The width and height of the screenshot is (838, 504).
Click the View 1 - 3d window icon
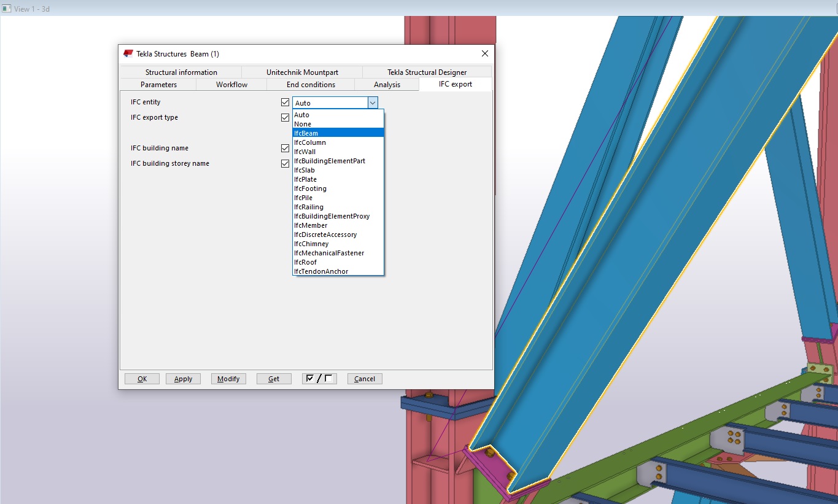(x=7, y=9)
